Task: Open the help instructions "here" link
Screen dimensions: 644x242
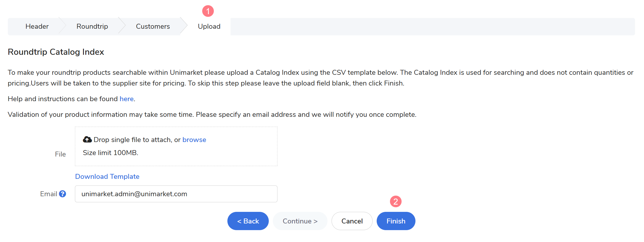Action: (126, 99)
